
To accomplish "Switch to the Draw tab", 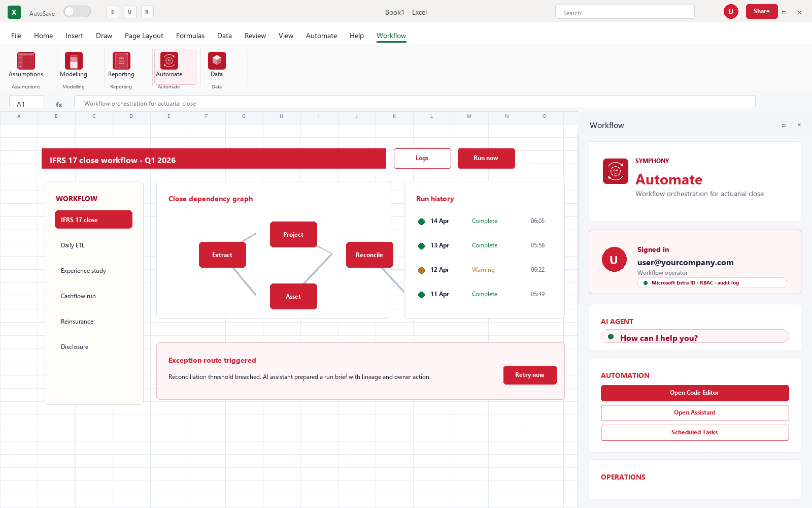I will [104, 36].
